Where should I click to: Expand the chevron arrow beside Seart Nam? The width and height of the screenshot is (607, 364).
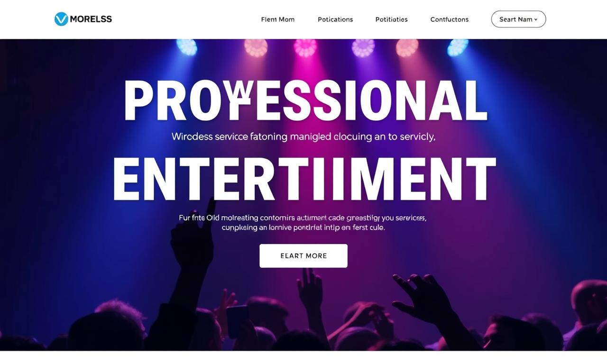coord(536,20)
